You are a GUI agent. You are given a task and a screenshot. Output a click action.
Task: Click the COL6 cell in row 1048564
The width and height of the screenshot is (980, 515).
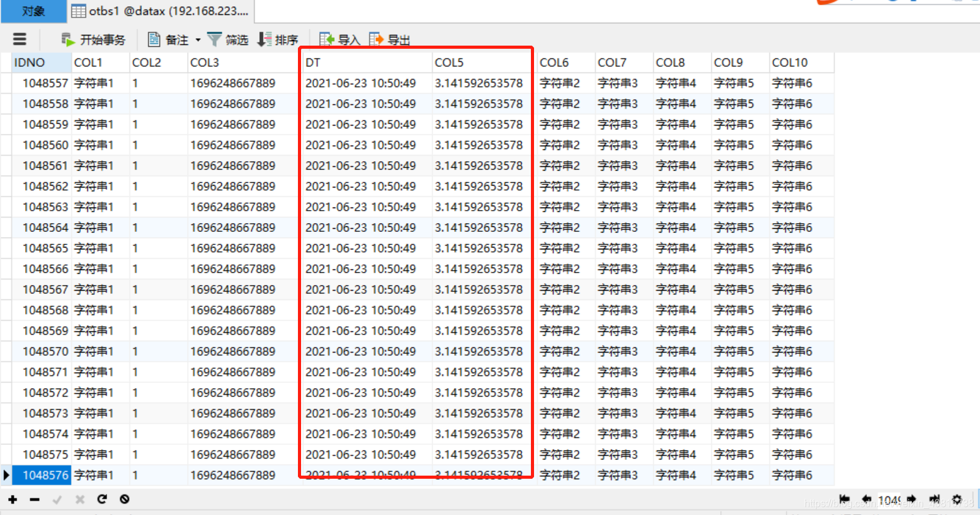[565, 227]
